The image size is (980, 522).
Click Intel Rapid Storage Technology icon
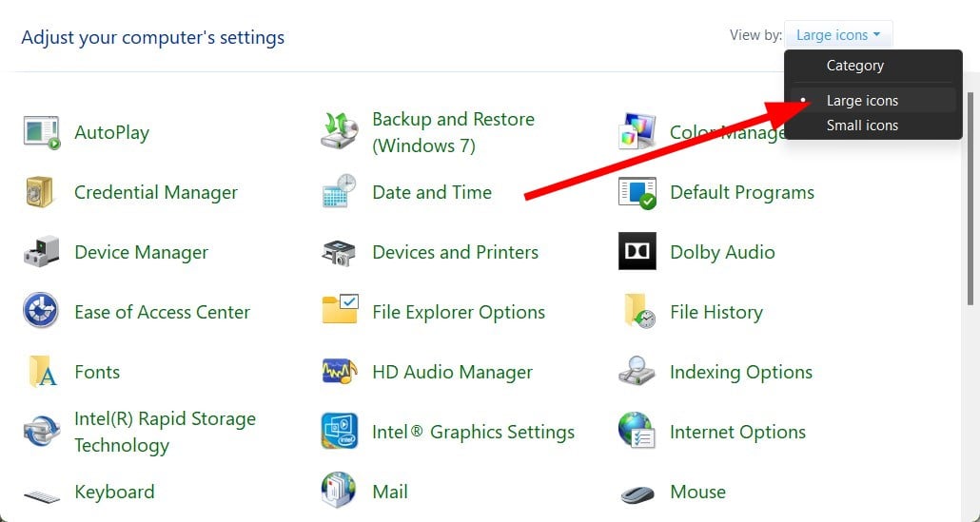pos(41,432)
